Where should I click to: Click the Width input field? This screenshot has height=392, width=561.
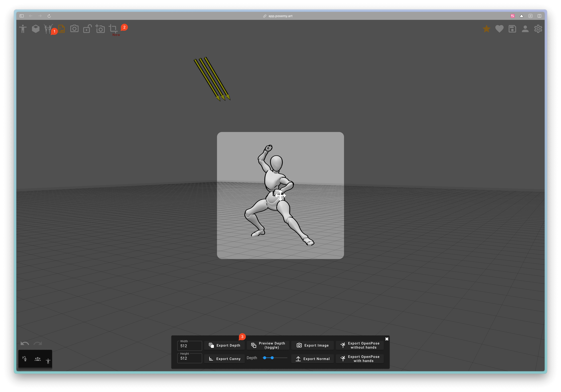coord(190,346)
